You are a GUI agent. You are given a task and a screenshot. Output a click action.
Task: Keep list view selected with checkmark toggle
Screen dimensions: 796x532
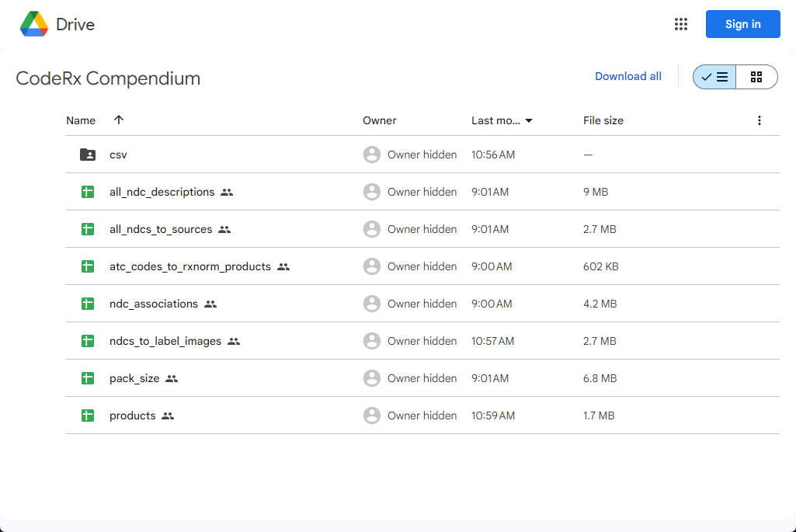[714, 76]
